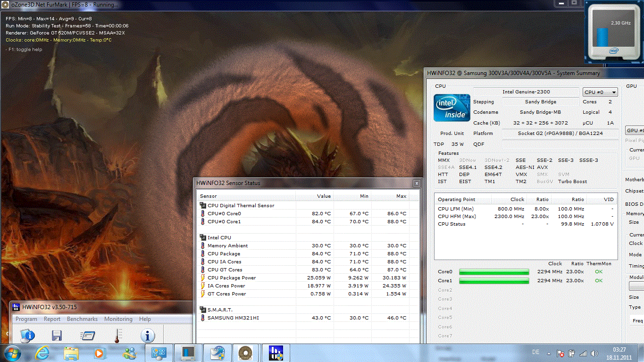The image size is (644, 362).
Task: Open the Report menu in HWiNFO32
Action: click(52, 319)
